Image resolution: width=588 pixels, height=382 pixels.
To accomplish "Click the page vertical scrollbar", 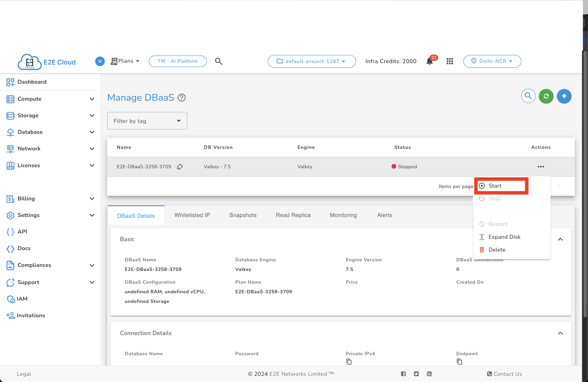I will pyautogui.click(x=585, y=184).
